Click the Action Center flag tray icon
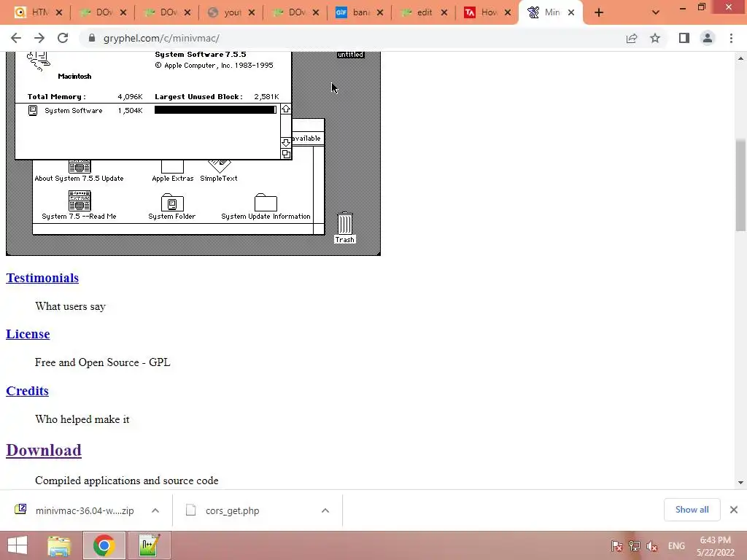This screenshot has width=747, height=560. 617,546
